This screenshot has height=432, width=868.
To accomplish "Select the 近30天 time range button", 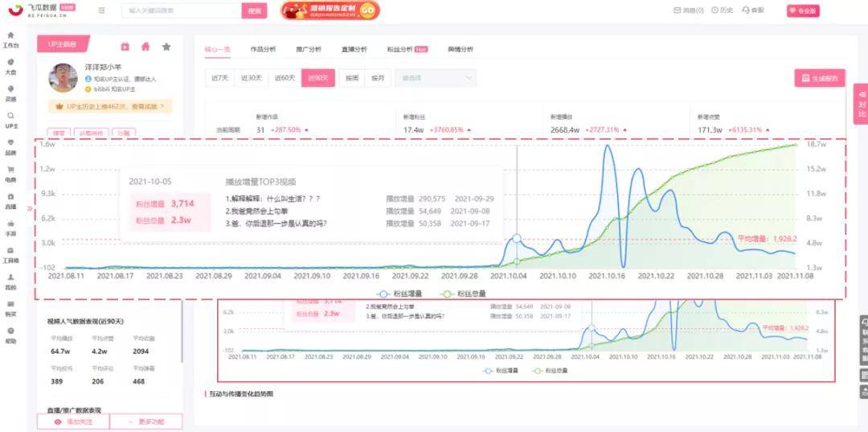I will click(252, 78).
